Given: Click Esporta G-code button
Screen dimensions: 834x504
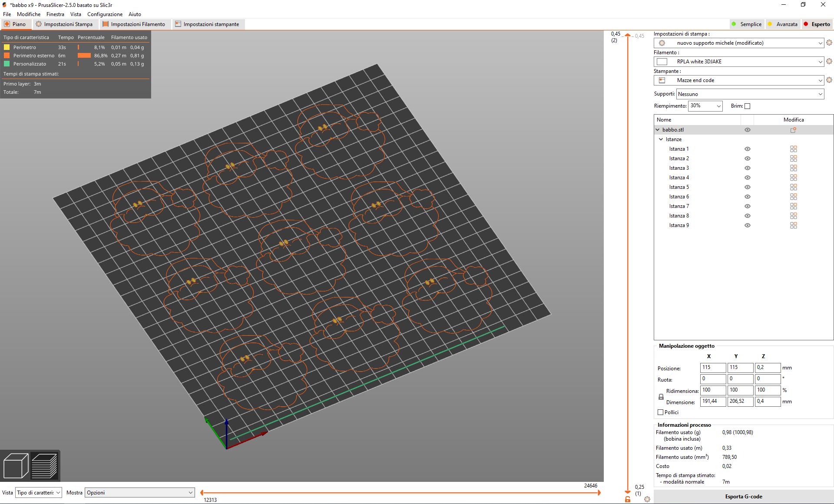Looking at the screenshot, I should (x=744, y=497).
